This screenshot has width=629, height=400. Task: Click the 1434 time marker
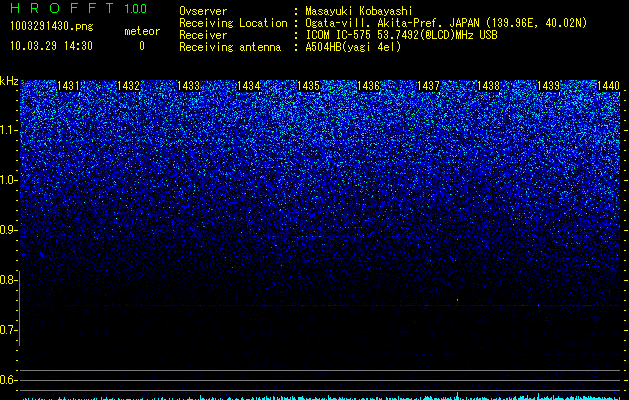[248, 86]
